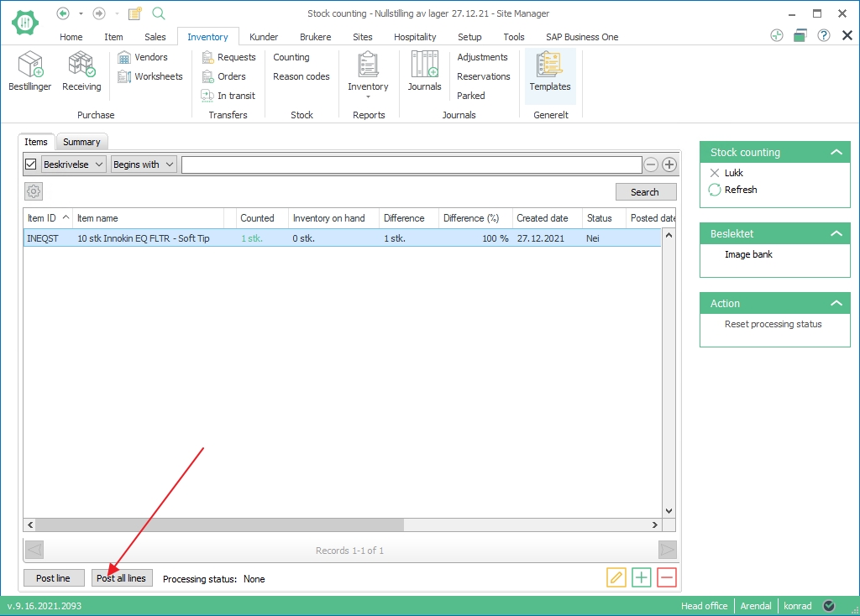This screenshot has height=616, width=860.
Task: Expand the Begins with operator dropdown
Action: (144, 164)
